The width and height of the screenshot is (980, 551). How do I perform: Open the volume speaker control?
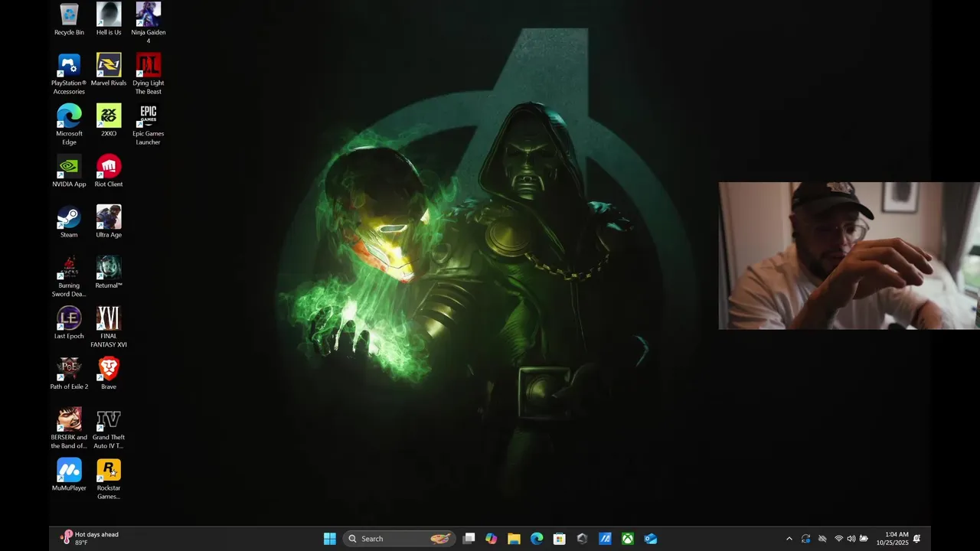pyautogui.click(x=851, y=539)
